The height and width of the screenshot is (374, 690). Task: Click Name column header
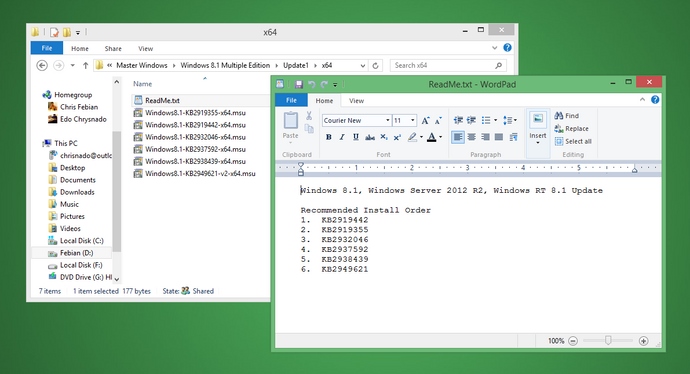[143, 84]
